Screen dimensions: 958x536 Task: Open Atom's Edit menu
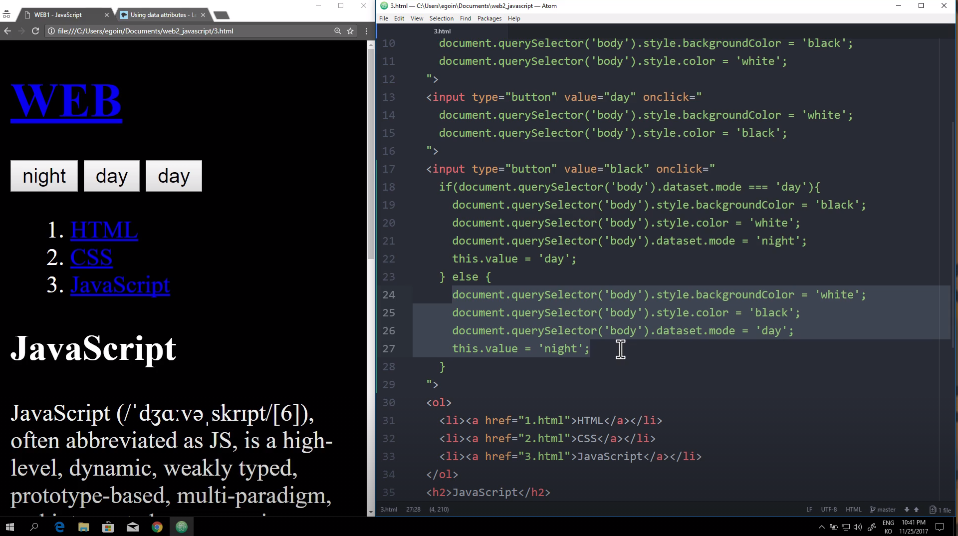coord(399,18)
